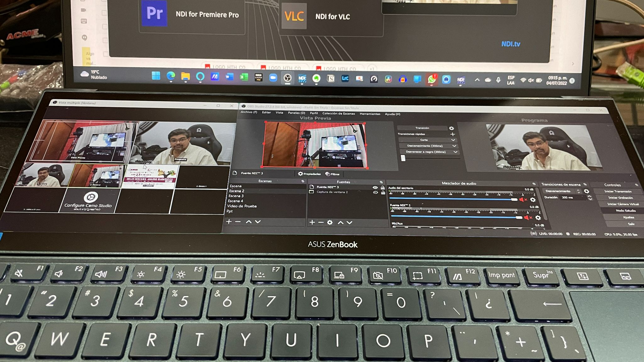Screen dimensions: 644x362
Task: Unmute Fuente NDI 2 audio
Action: point(527,217)
